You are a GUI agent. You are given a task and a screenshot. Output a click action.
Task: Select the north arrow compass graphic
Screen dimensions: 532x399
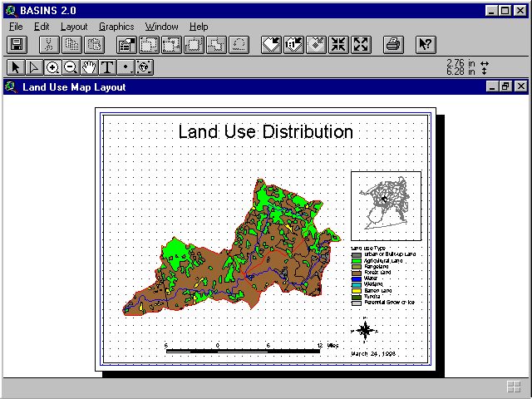click(x=365, y=329)
